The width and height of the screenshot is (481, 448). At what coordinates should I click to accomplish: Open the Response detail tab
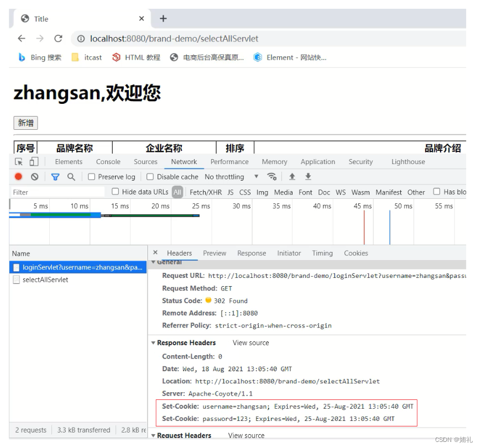tap(252, 253)
